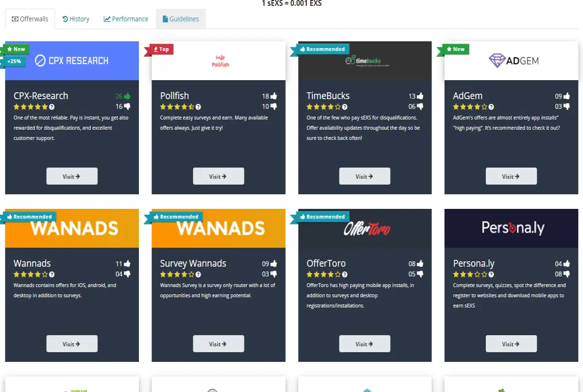Upvote TimeBucks with thumbs-up icon
Screen dimensions: 583x392
coord(420,96)
